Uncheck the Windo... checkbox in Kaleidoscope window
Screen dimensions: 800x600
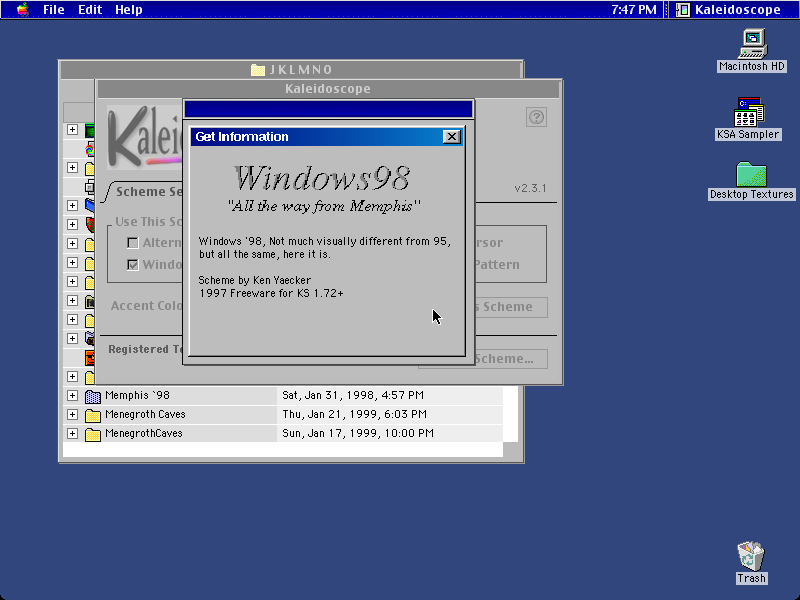(133, 265)
